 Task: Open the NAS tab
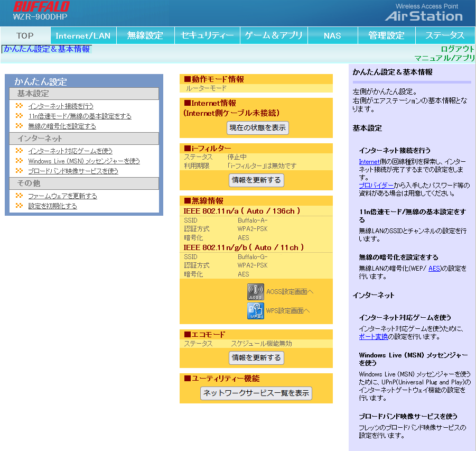332,35
